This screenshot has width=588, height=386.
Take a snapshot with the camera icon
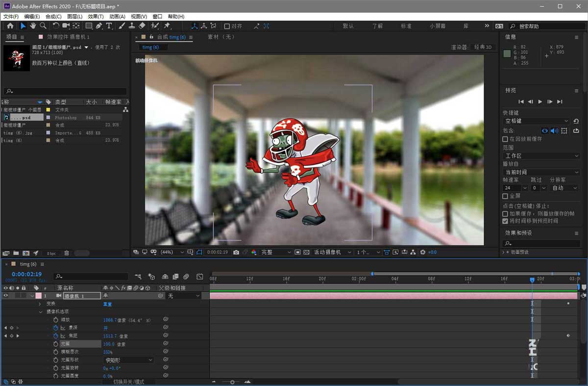(236, 252)
